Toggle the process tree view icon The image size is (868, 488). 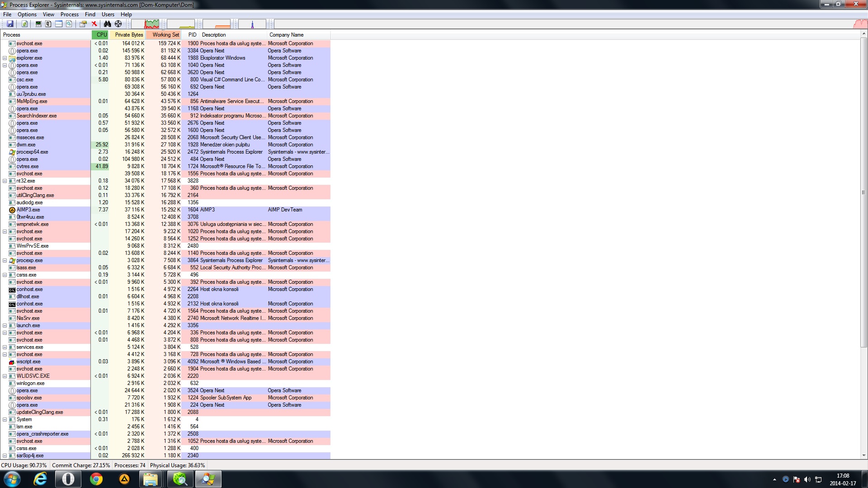point(48,24)
